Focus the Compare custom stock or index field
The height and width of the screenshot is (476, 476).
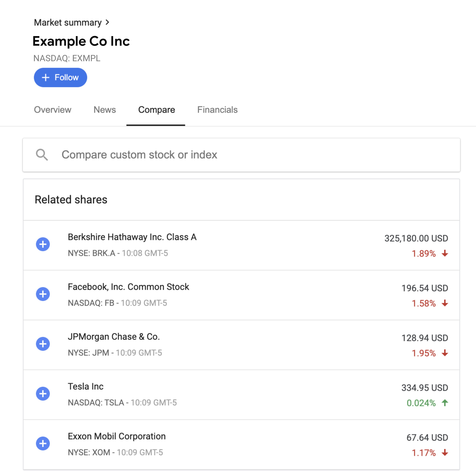point(241,155)
